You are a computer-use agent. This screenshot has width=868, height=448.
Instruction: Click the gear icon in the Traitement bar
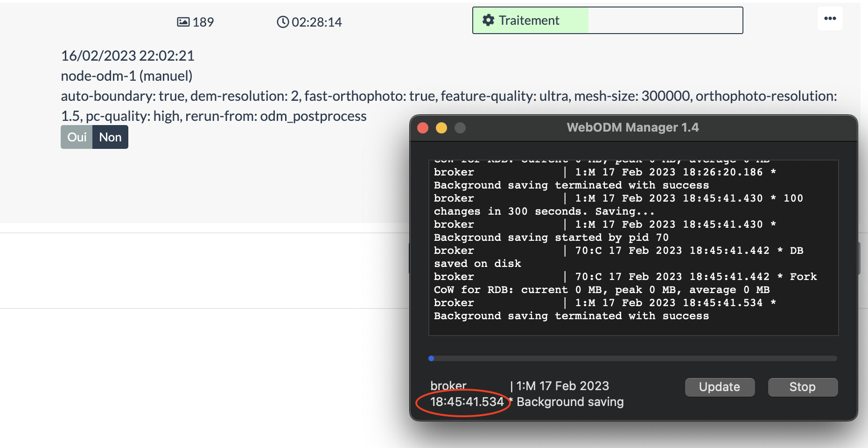coord(488,20)
